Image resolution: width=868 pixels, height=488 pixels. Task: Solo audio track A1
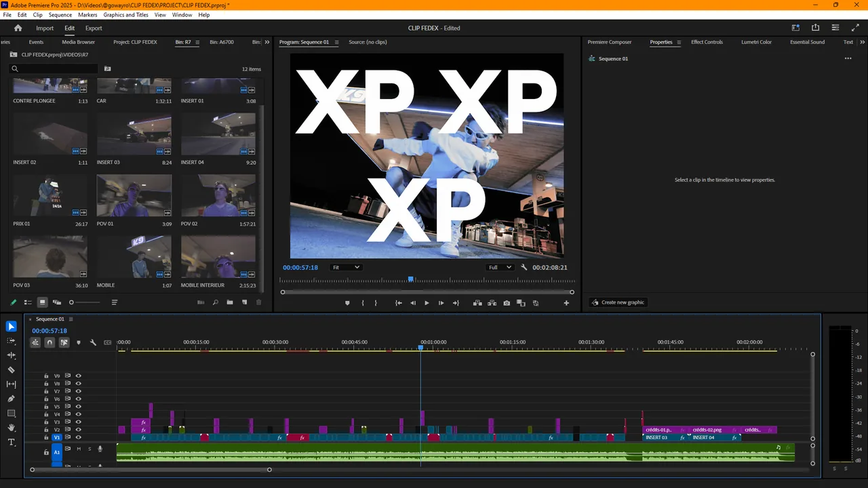coord(89,449)
